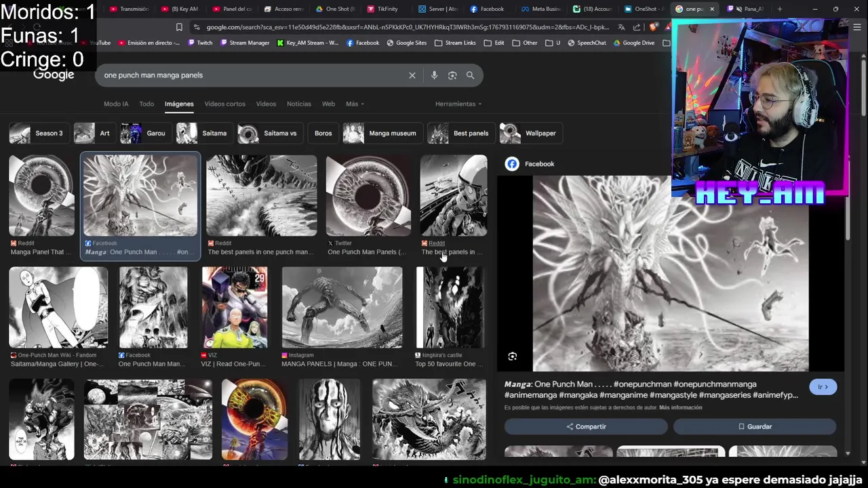This screenshot has height=488, width=868.
Task: Click the Compartir button
Action: [586, 427]
